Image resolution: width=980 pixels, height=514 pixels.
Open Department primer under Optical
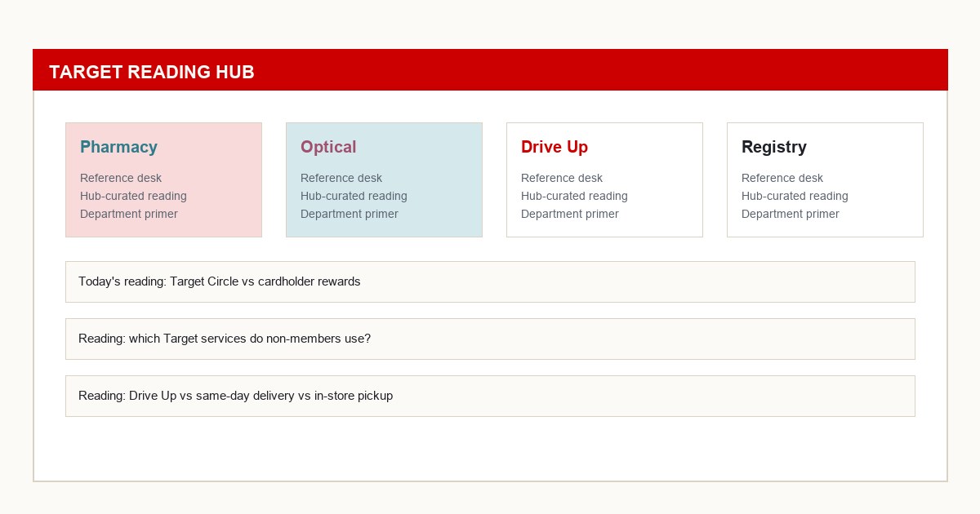pos(349,214)
